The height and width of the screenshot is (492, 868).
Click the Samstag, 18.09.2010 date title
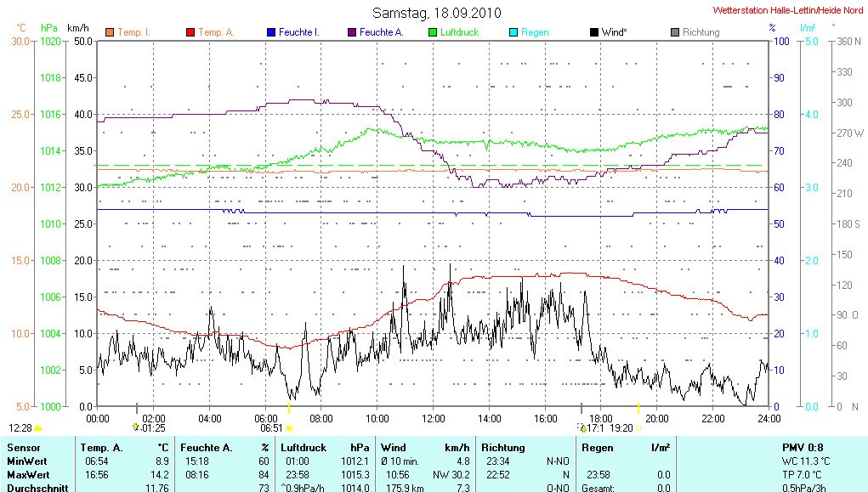pos(437,13)
